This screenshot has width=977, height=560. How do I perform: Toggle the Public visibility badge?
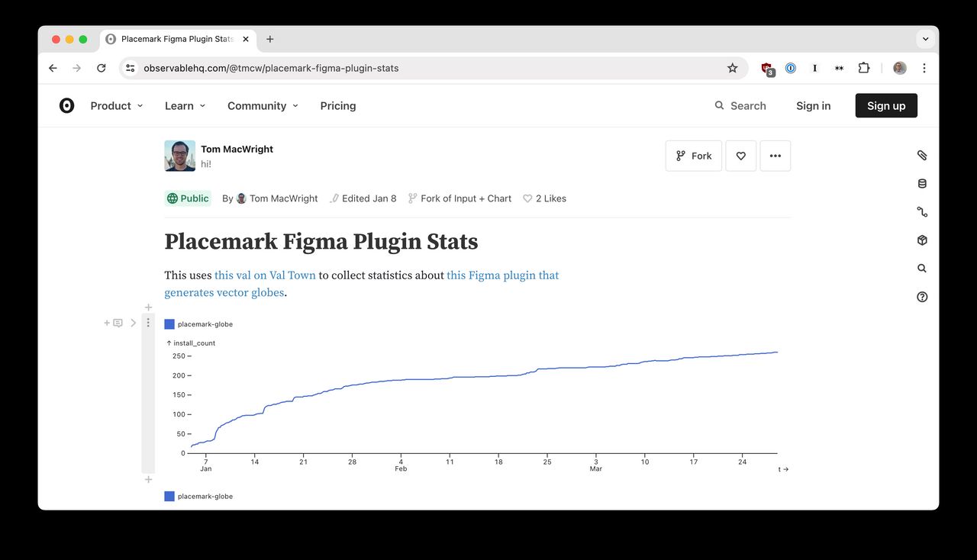tap(188, 198)
